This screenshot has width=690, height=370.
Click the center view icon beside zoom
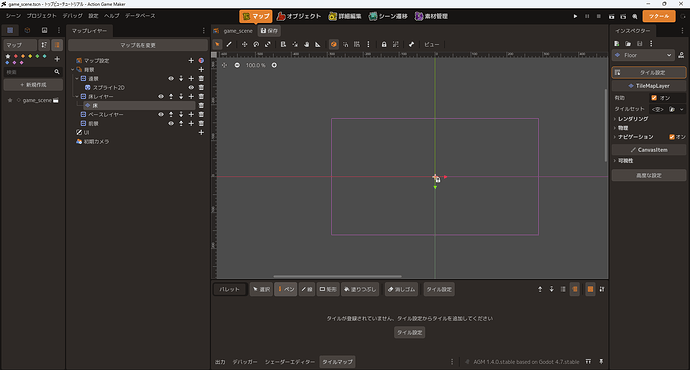(224, 65)
